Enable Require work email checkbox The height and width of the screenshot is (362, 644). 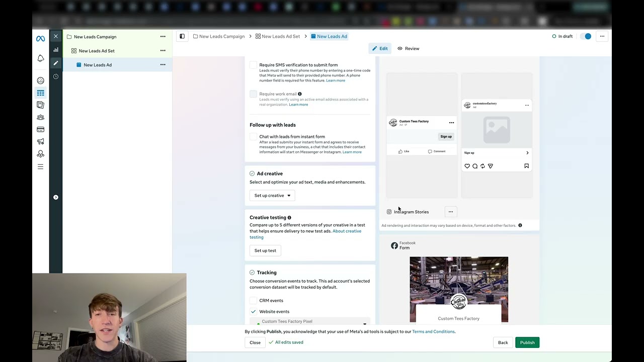254,94
